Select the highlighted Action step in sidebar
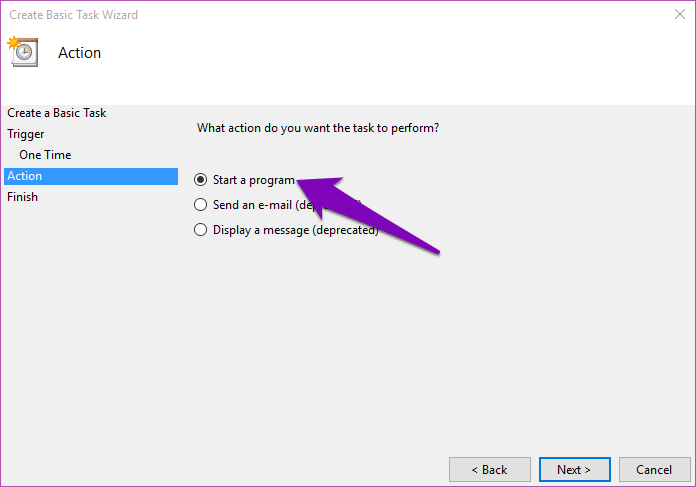This screenshot has width=696, height=487. [x=91, y=176]
